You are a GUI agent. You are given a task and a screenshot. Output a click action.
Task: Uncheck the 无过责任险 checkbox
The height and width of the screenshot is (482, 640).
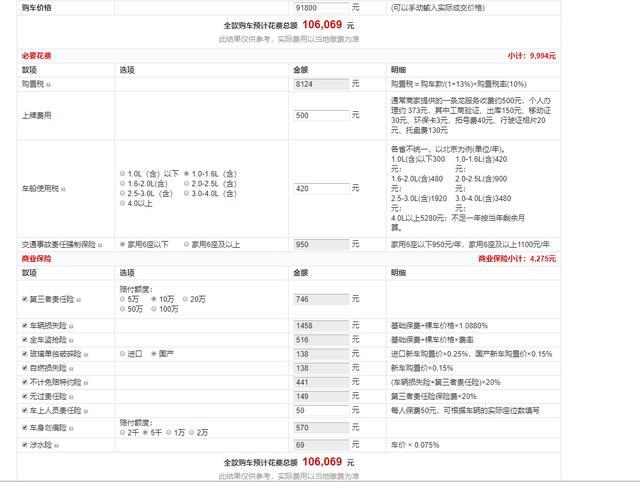(24, 396)
